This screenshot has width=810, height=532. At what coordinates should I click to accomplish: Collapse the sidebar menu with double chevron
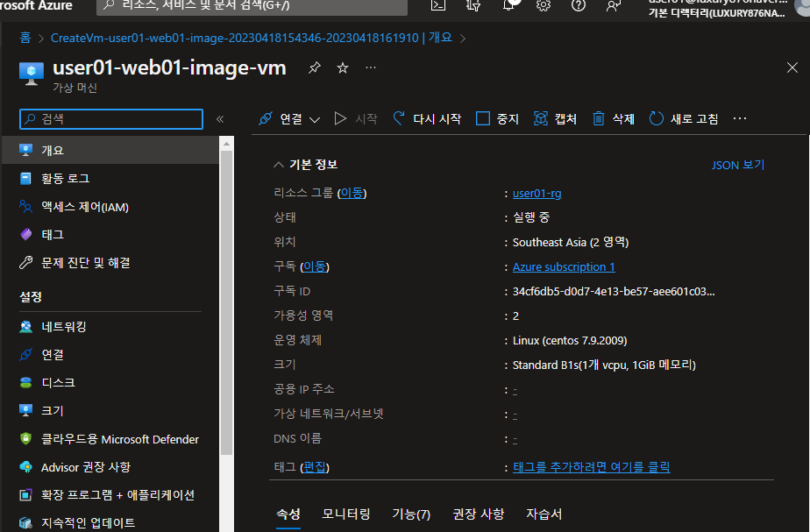point(220,119)
